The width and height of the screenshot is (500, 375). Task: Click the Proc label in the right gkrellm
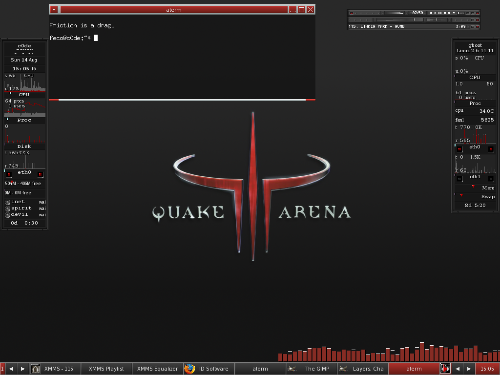(475, 103)
